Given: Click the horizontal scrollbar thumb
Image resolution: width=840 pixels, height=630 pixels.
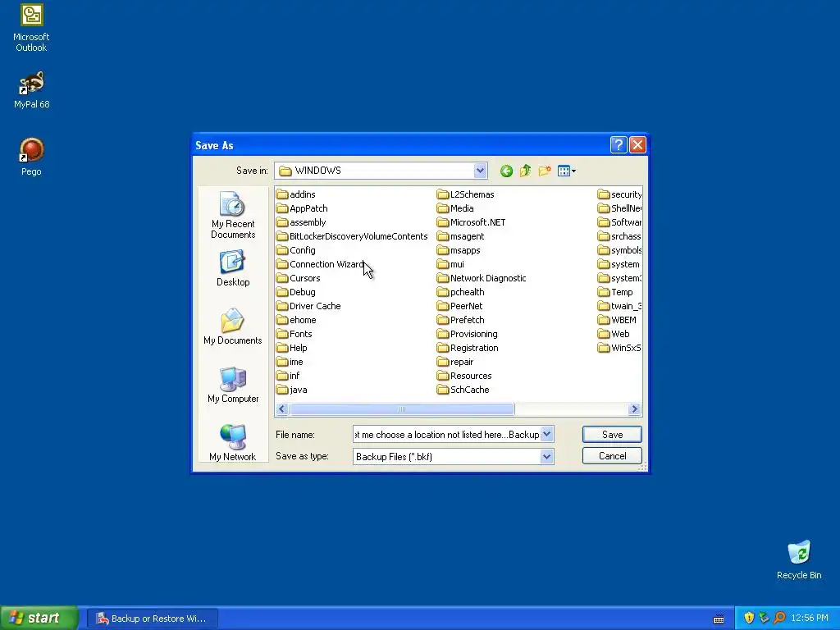Looking at the screenshot, I should tap(402, 409).
